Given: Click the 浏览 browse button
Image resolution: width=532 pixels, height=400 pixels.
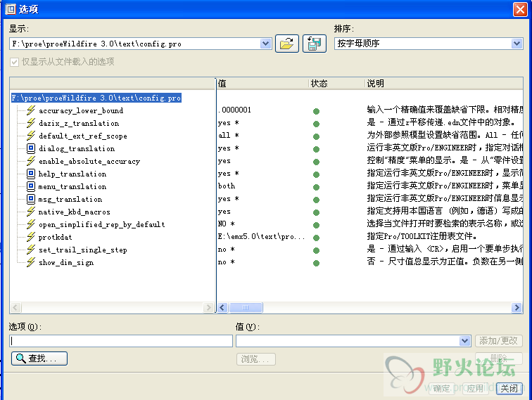Looking at the screenshot, I should click(256, 359).
